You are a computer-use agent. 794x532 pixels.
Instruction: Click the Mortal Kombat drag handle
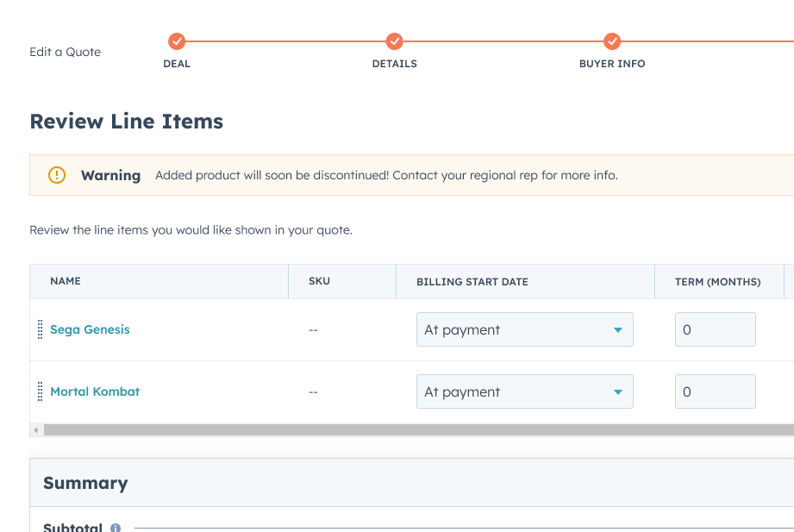pyautogui.click(x=40, y=391)
